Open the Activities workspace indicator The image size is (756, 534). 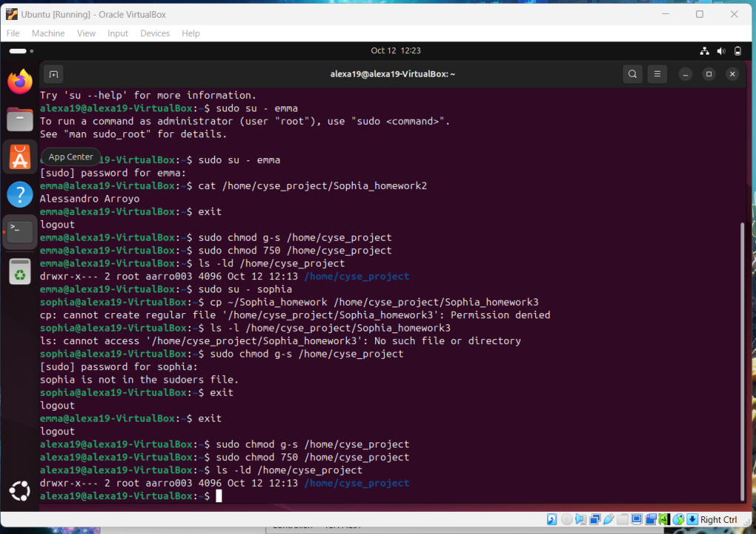[x=21, y=51]
